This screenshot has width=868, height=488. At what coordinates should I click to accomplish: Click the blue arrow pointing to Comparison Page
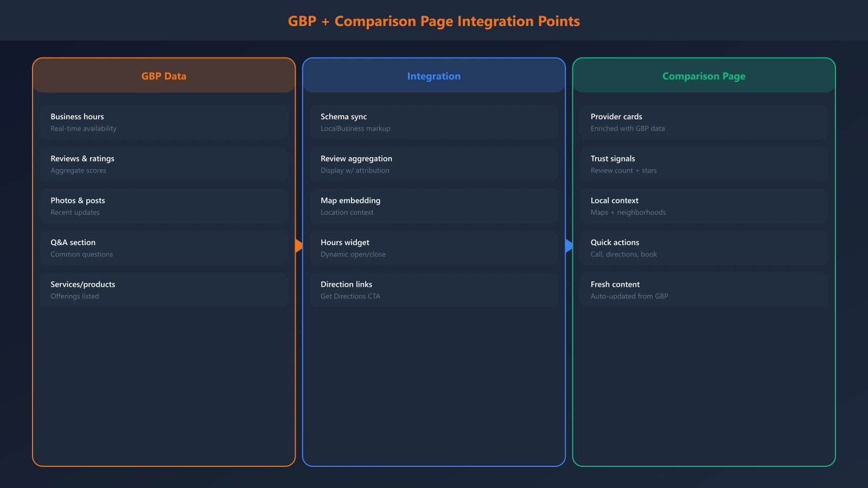[x=569, y=246]
